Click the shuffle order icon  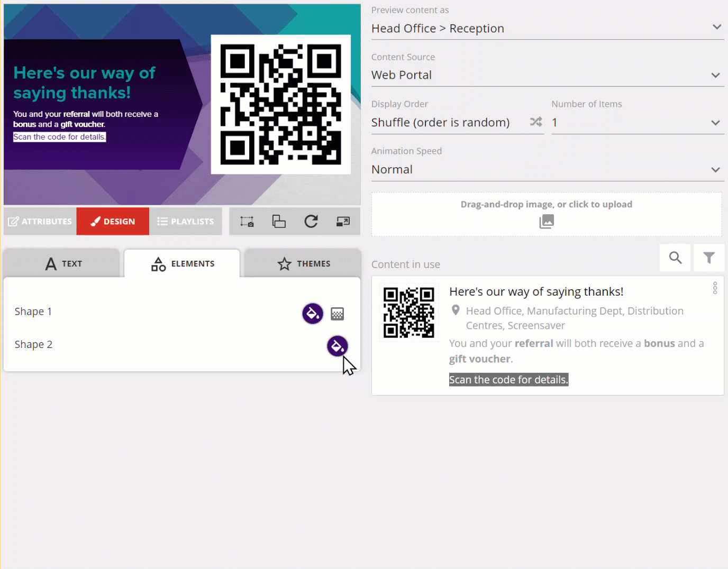point(536,122)
